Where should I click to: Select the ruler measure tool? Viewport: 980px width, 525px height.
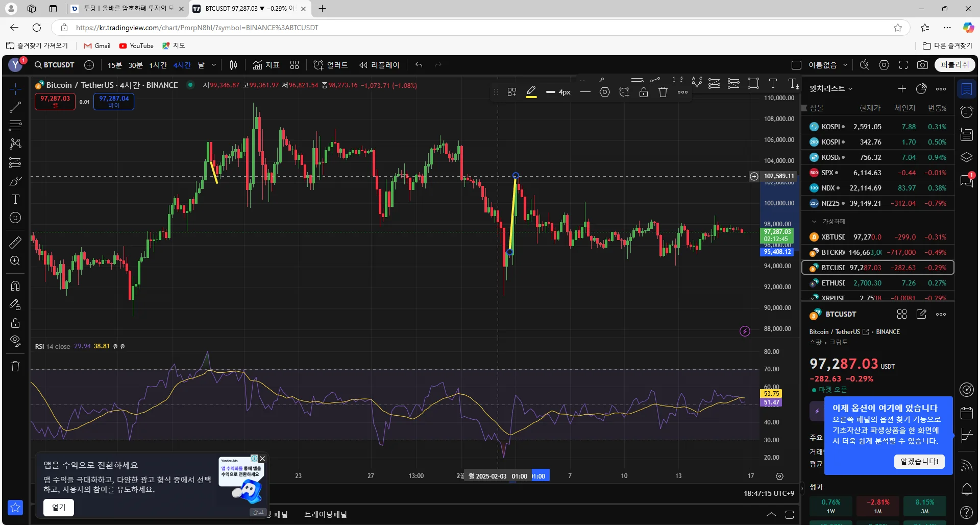tap(15, 243)
